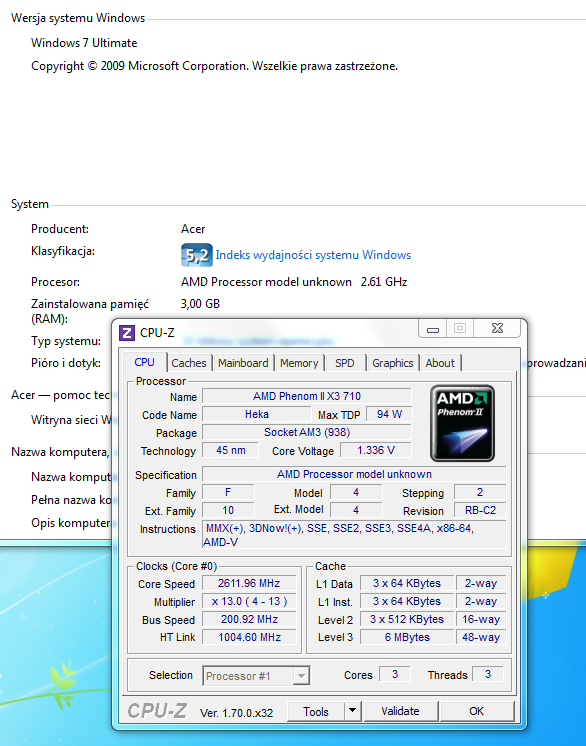586x746 pixels.
Task: Switch to the Graphics tab
Action: [392, 363]
